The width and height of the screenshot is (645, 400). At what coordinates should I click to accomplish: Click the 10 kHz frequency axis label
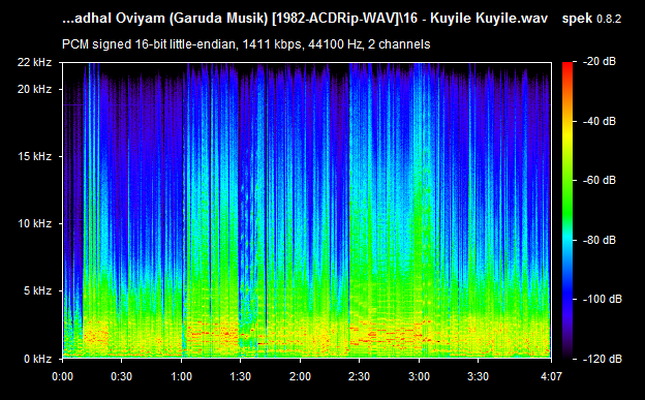(35, 223)
